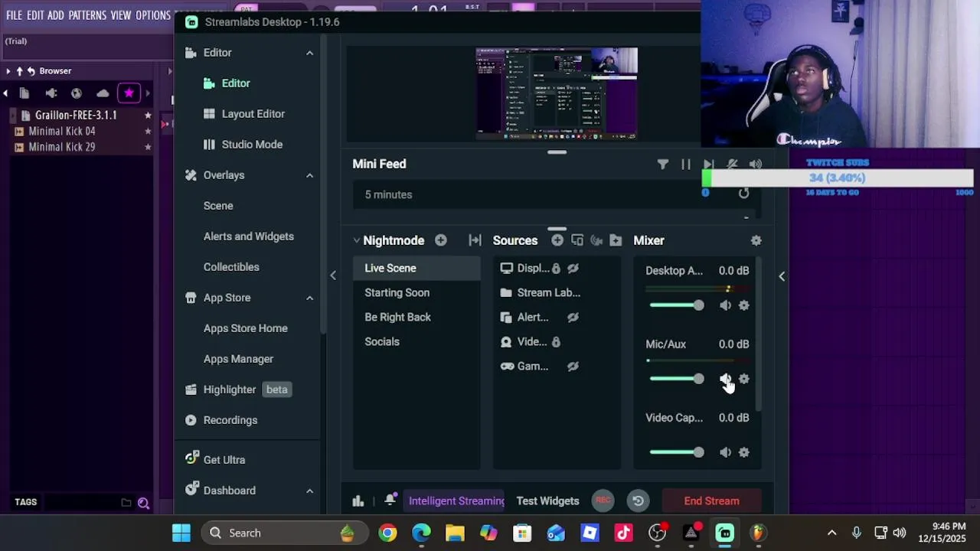Open performance stats bar-chart icon
This screenshot has height=551, width=980.
click(358, 500)
